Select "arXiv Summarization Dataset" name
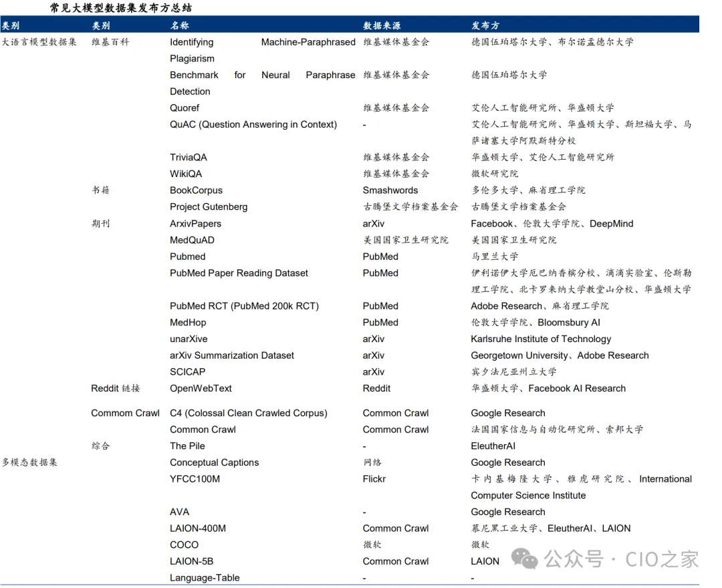 click(x=231, y=355)
